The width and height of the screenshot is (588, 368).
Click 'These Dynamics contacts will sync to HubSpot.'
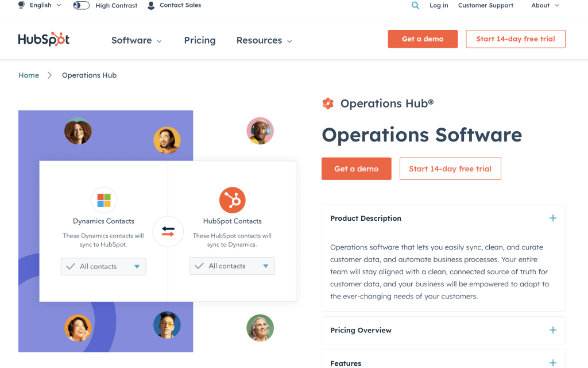pyautogui.click(x=103, y=240)
